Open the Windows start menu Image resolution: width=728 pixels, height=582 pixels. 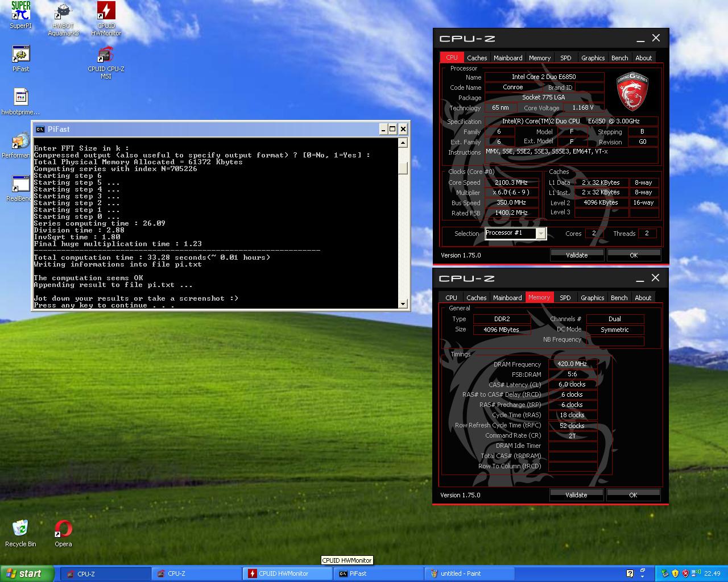[27, 573]
